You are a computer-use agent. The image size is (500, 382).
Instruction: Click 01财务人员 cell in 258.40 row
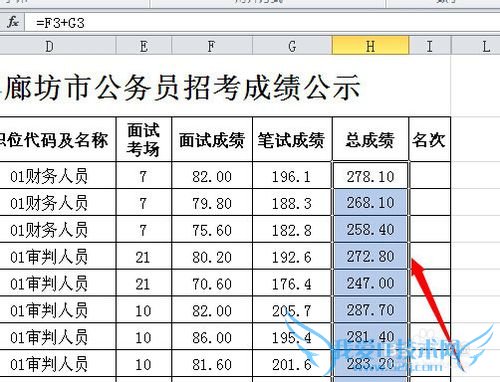pos(58,229)
